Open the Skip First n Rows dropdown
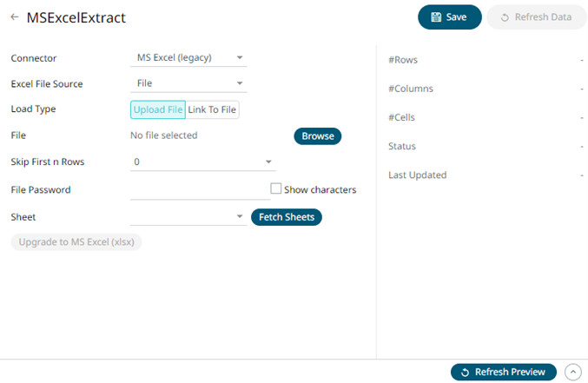 point(202,162)
